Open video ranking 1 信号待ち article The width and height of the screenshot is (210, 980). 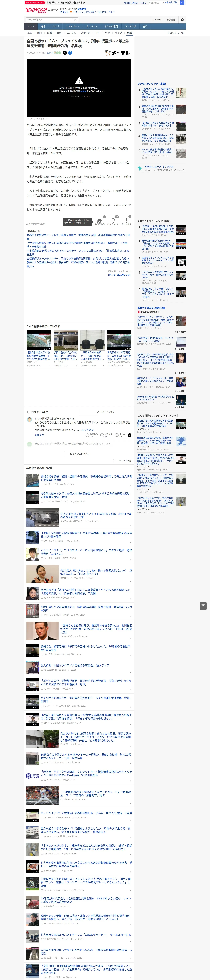coord(158,229)
